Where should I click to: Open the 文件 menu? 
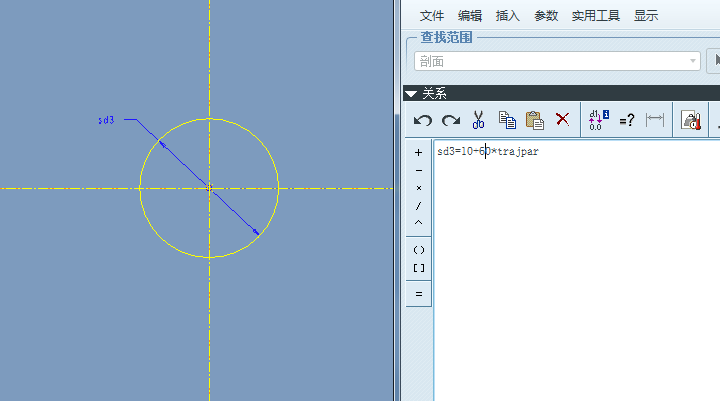click(x=432, y=16)
